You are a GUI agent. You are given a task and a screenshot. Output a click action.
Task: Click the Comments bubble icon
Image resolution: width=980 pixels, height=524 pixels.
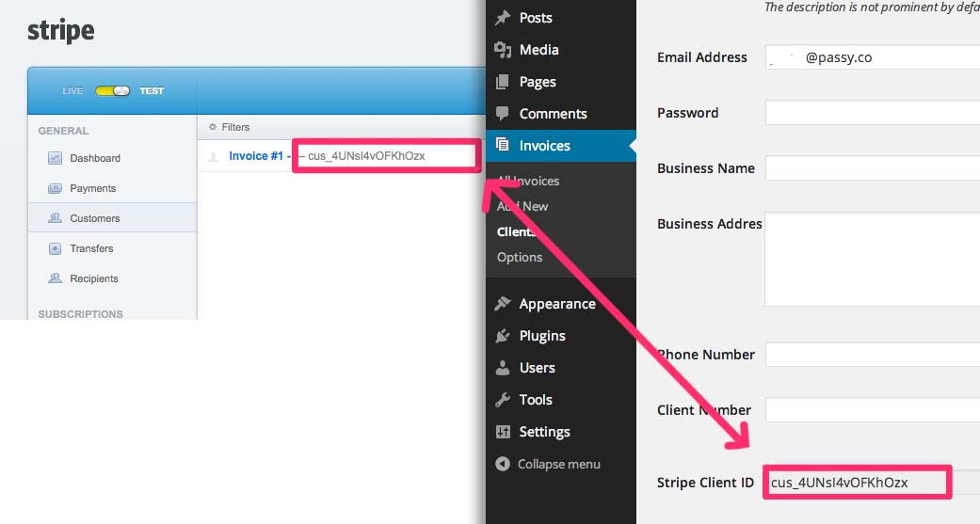click(503, 114)
